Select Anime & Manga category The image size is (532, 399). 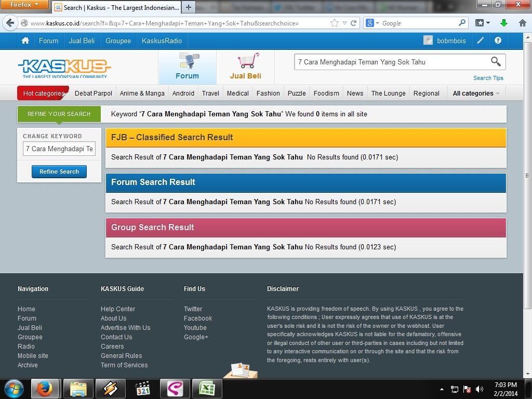142,94
